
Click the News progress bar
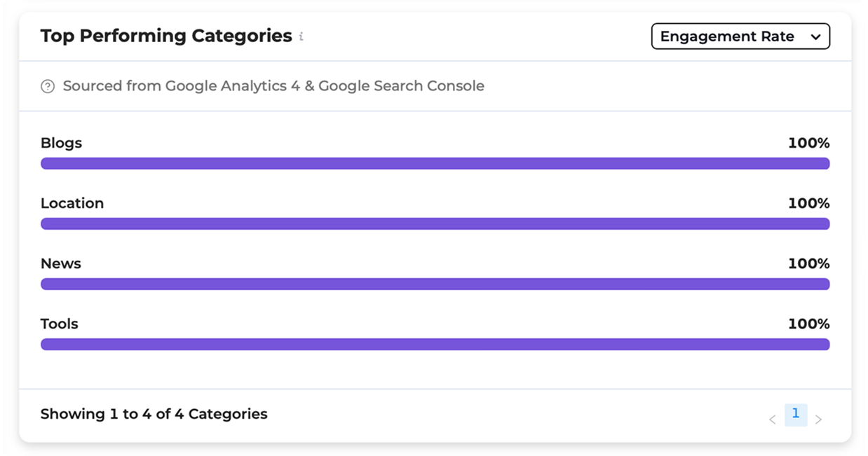tap(435, 284)
